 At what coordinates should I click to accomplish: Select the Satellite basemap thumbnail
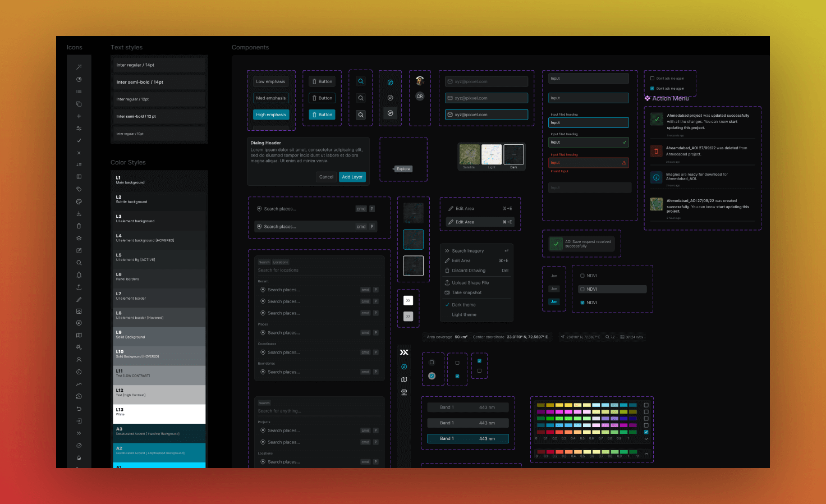pos(469,155)
